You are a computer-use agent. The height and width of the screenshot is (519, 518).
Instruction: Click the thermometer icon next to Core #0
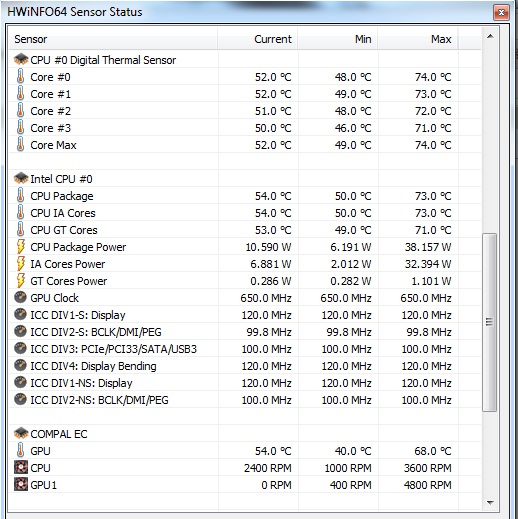tap(20, 77)
